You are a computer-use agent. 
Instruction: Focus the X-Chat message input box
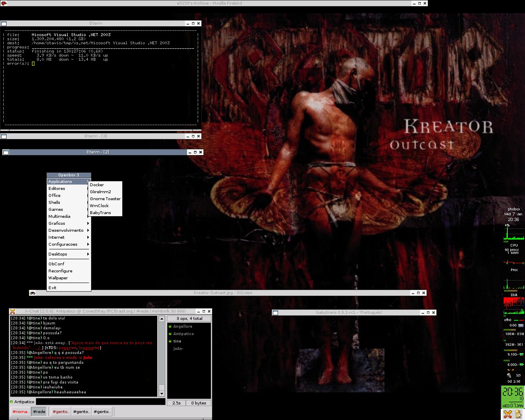100,402
